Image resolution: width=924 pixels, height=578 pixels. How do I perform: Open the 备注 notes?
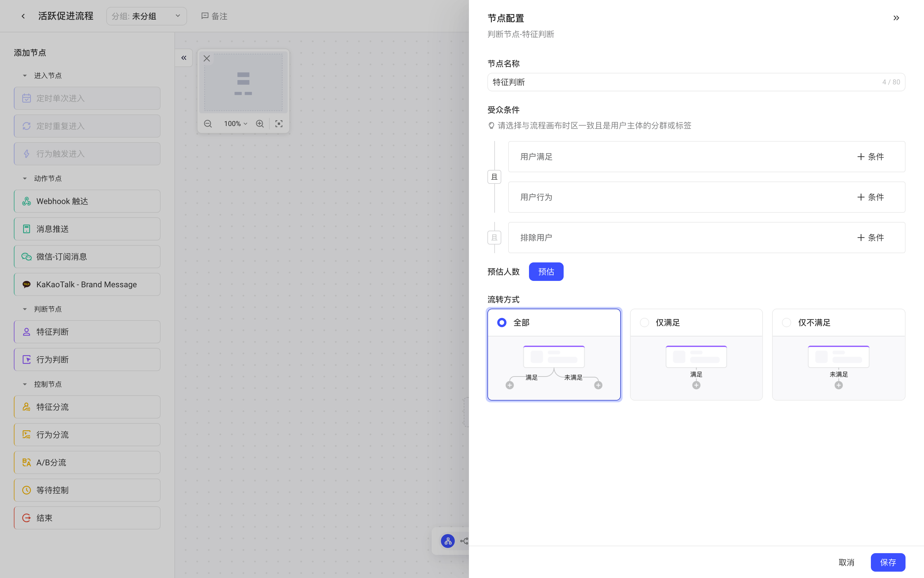point(214,16)
